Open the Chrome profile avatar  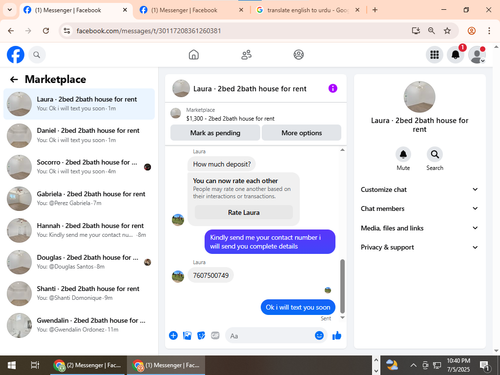click(471, 31)
